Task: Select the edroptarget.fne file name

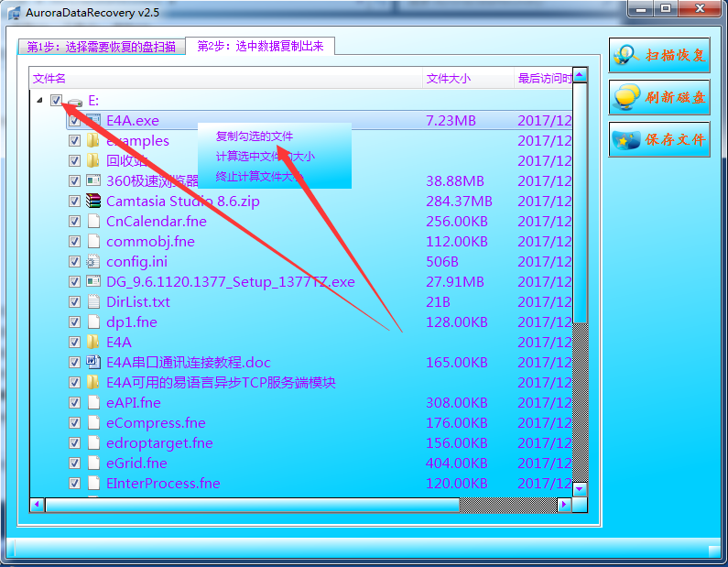Action: click(x=159, y=443)
